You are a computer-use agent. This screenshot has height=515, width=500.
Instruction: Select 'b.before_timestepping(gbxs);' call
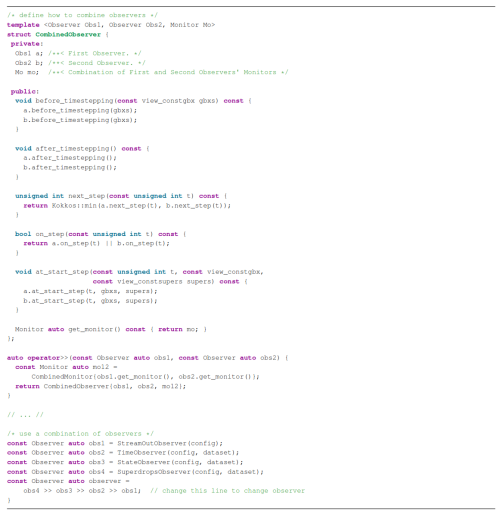tap(80, 120)
